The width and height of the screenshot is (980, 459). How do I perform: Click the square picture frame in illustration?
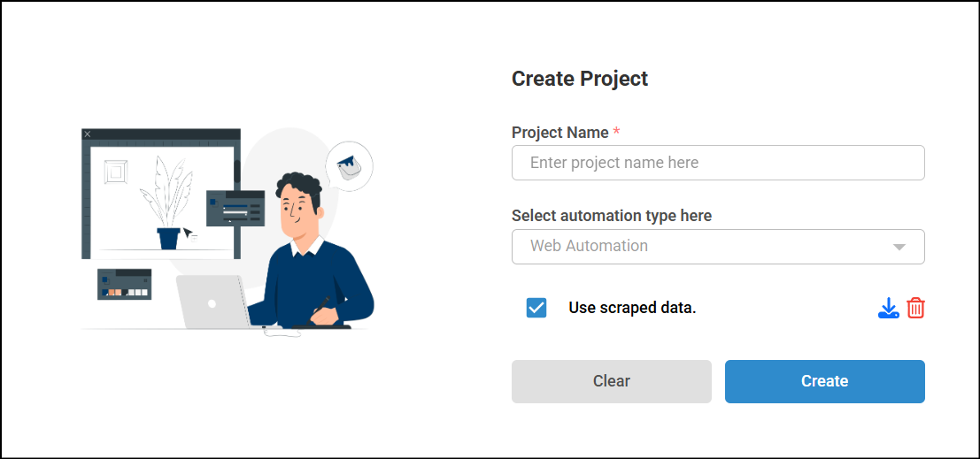[x=116, y=171]
